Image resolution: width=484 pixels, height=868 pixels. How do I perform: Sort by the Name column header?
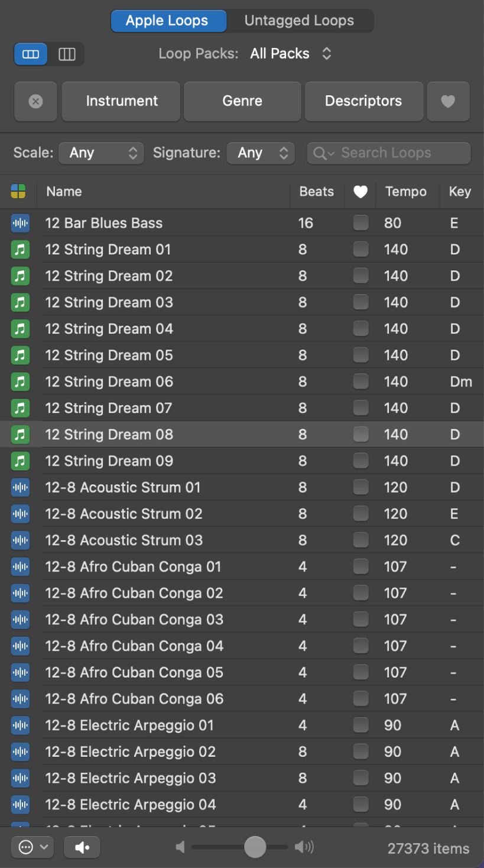[x=64, y=192]
